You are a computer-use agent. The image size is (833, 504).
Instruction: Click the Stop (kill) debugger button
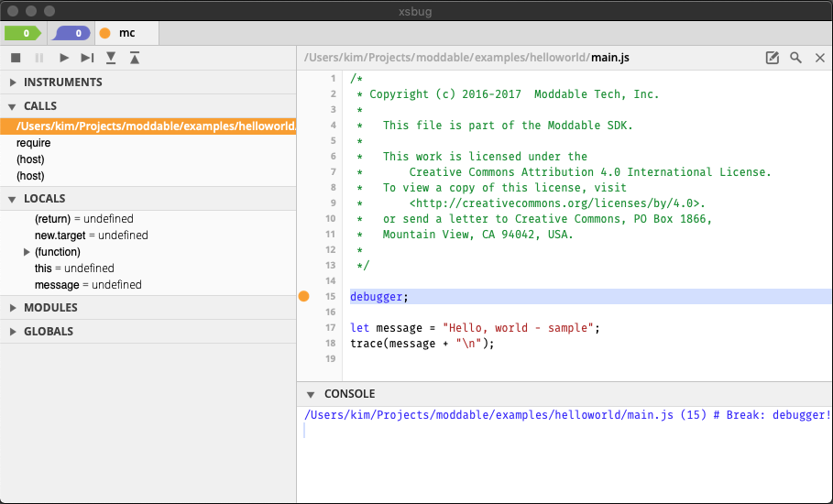coord(16,58)
